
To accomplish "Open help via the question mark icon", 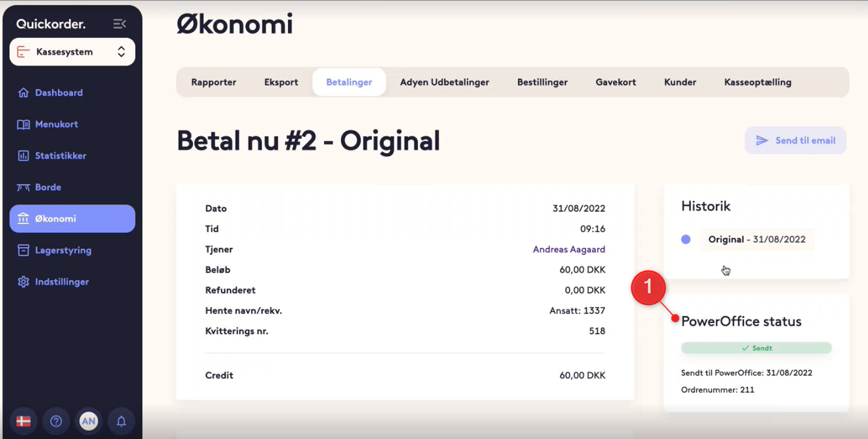I will (56, 421).
